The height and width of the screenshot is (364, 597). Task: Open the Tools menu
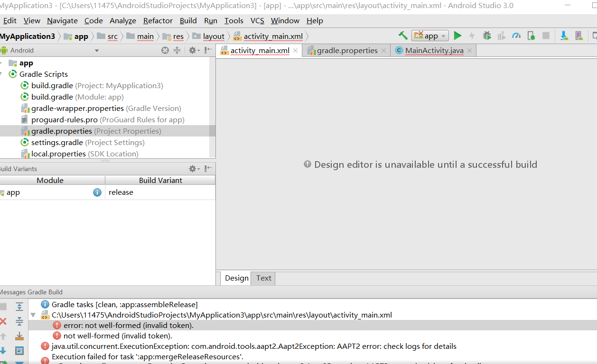point(234,21)
